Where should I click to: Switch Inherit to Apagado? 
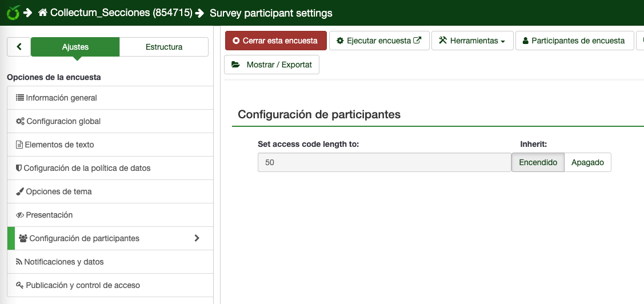pos(587,162)
